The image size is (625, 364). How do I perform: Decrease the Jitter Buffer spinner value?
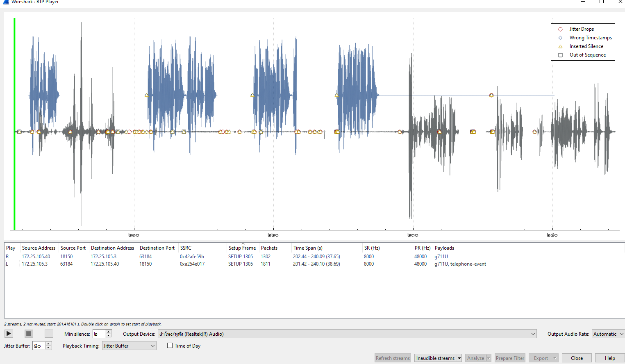48,348
